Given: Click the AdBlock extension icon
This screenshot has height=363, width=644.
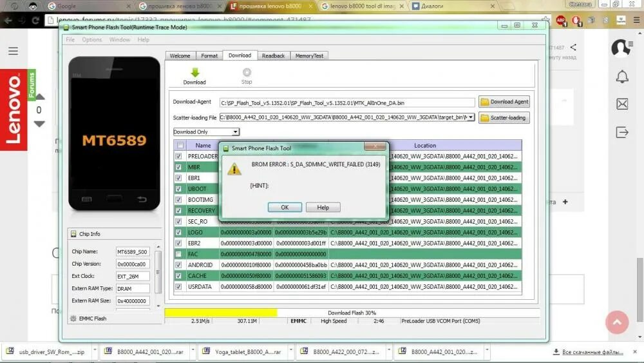Looking at the screenshot, I should point(561,20).
